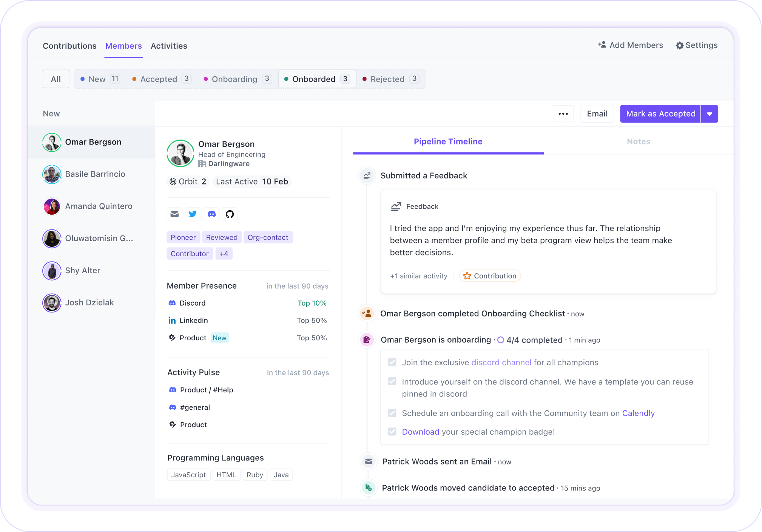
Task: Click the Add Members icon
Action: coord(602,45)
